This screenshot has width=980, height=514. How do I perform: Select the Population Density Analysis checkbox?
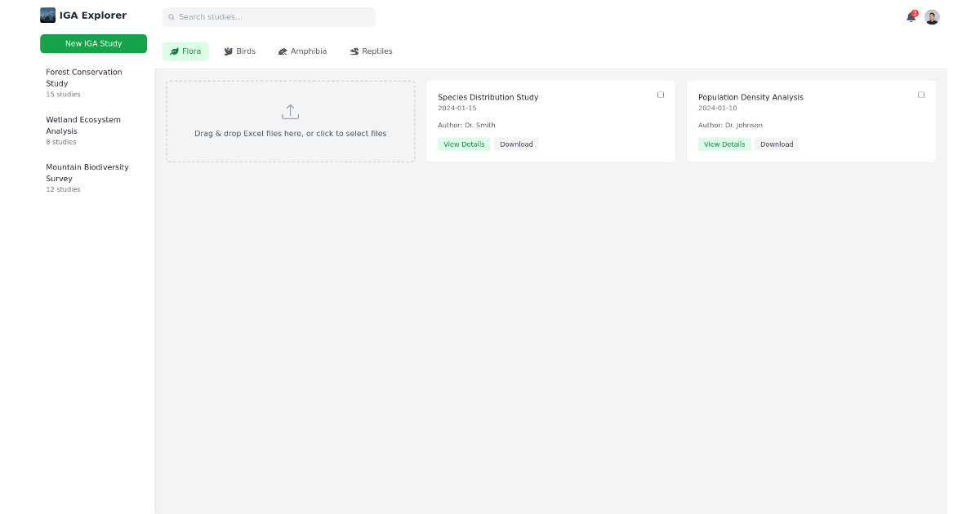[921, 95]
